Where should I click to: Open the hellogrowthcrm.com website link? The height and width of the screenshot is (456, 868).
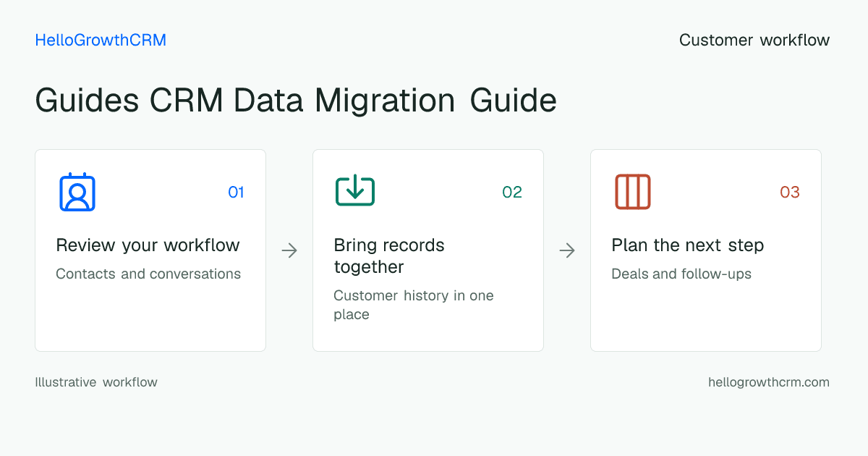(769, 382)
